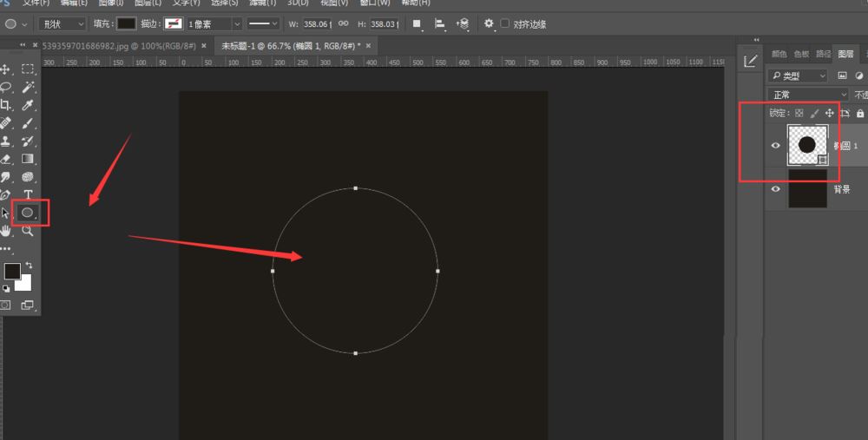The image size is (868, 440).
Task: Switch to the Paths panel tab
Action: (x=824, y=54)
